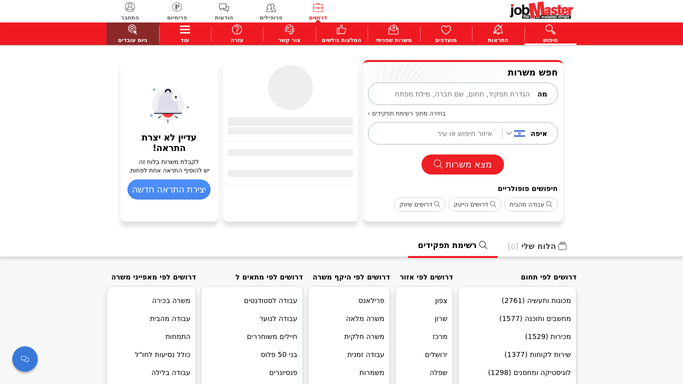The height and width of the screenshot is (384, 683).
Task: Expand the country flag dropdown near איפה
Action: [515, 133]
